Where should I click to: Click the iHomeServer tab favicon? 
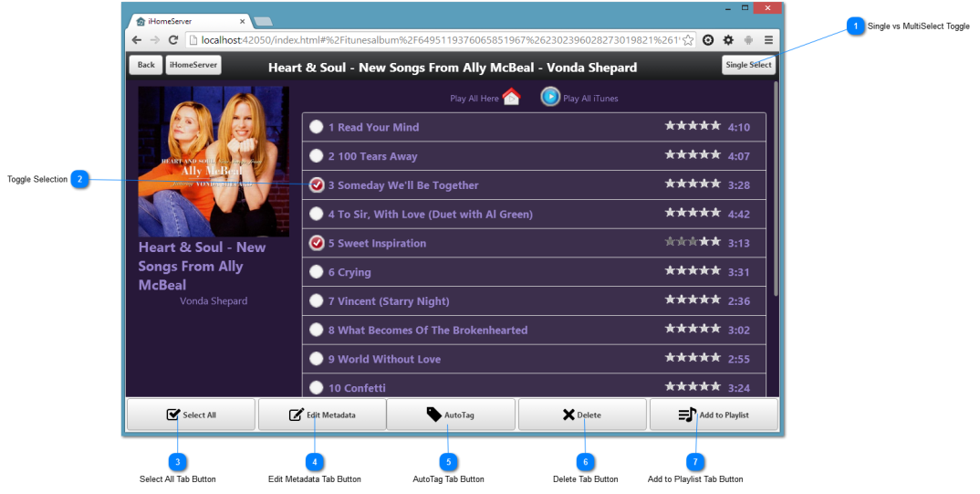tap(141, 21)
